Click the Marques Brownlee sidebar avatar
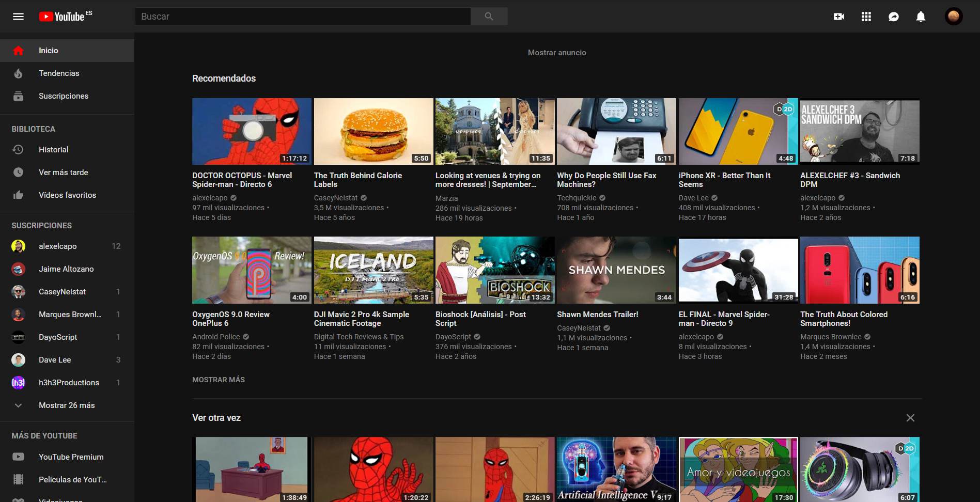The image size is (980, 502). pos(18,315)
